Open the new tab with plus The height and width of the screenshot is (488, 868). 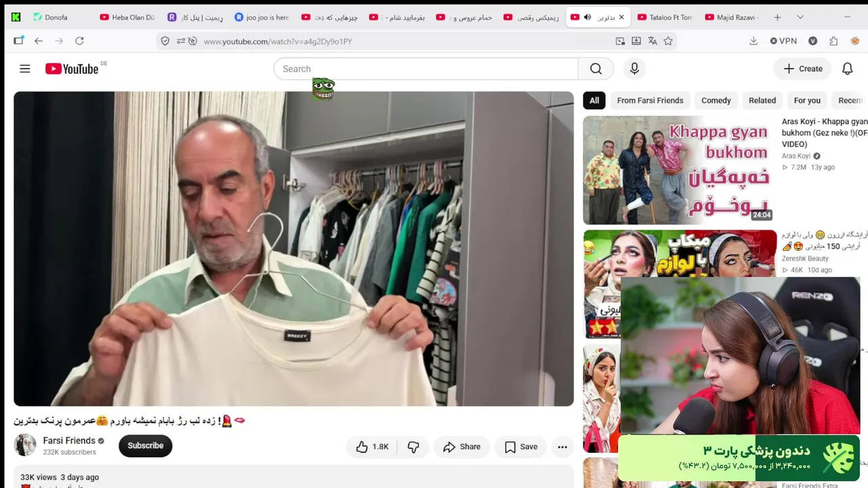click(777, 17)
